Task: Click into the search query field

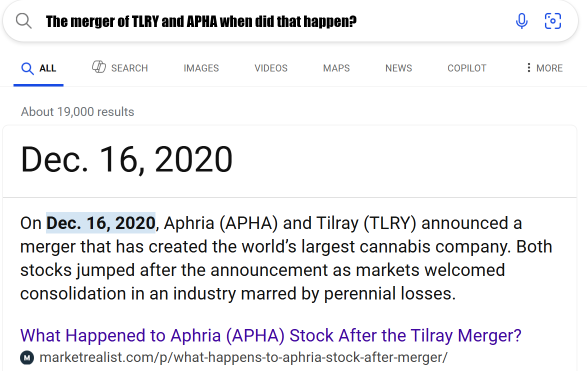Action: (273, 22)
